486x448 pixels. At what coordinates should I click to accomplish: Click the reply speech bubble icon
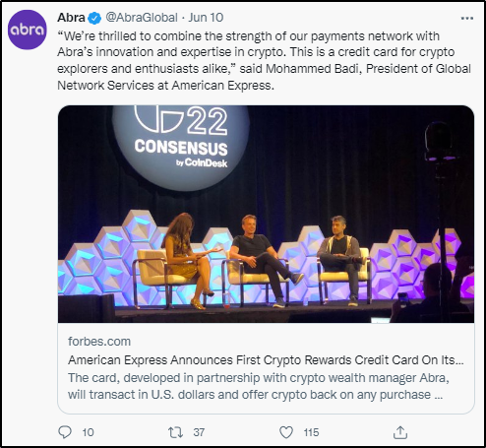65,432
